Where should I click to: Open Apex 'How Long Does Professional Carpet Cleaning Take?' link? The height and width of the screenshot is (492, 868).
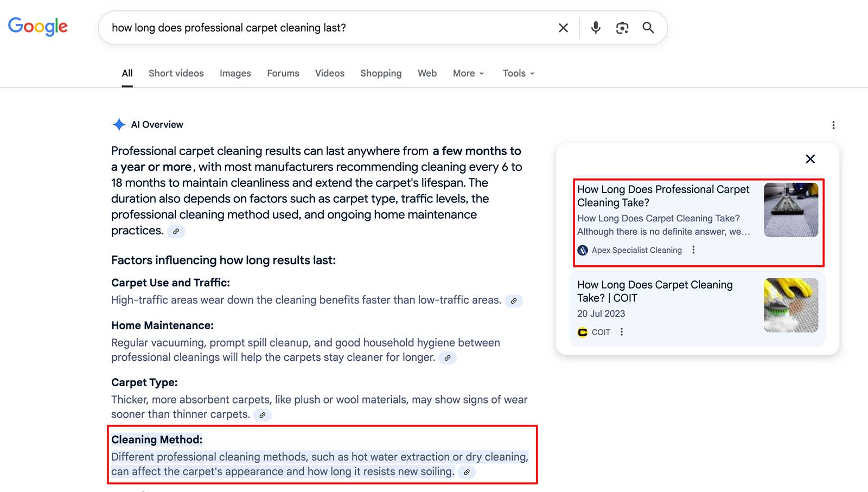click(x=663, y=196)
